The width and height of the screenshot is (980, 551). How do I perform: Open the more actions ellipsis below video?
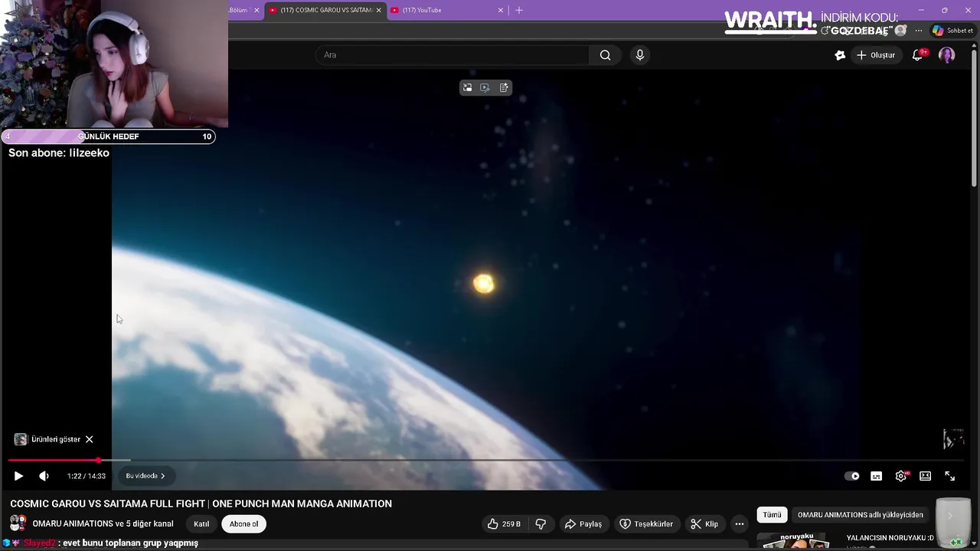[739, 524]
